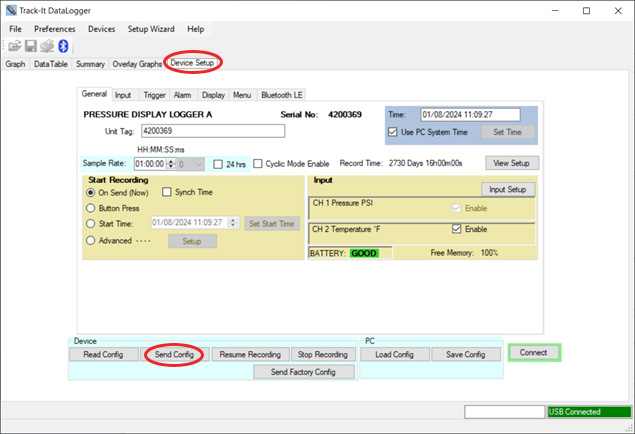This screenshot has width=635, height=434.
Task: Click the Save disk toolbar icon
Action: pyautogui.click(x=30, y=46)
